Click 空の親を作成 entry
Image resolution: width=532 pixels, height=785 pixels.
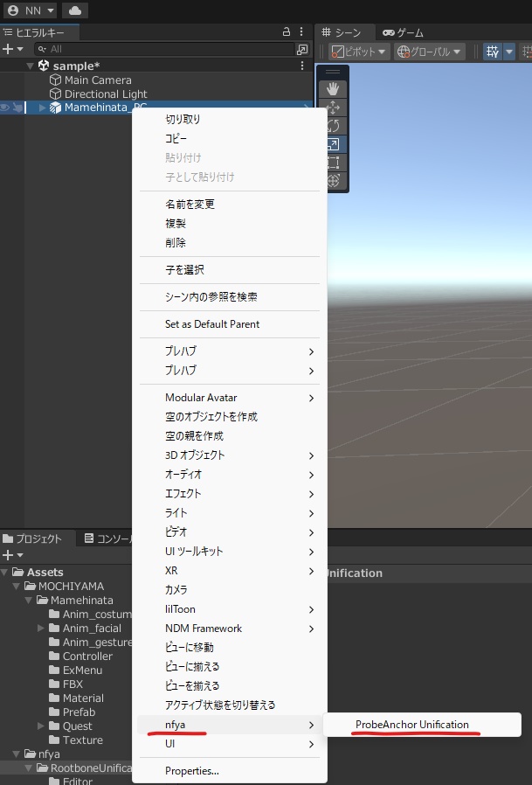point(229,435)
